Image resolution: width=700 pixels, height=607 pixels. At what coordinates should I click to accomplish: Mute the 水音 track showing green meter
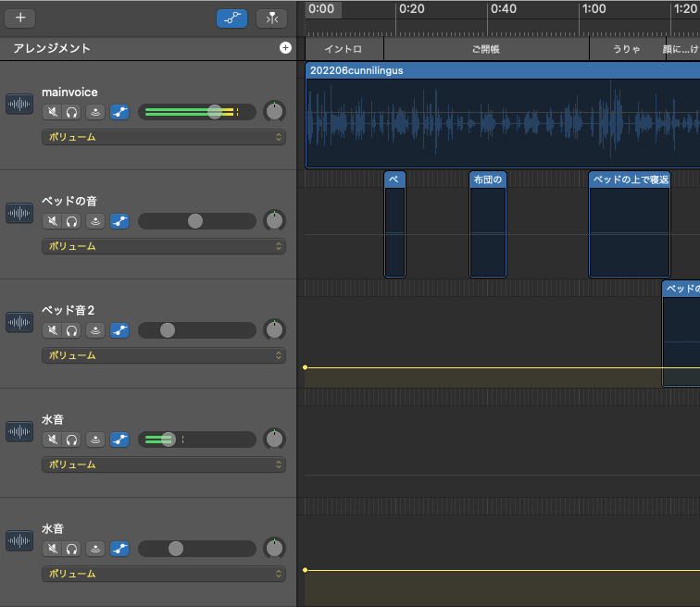coord(52,440)
